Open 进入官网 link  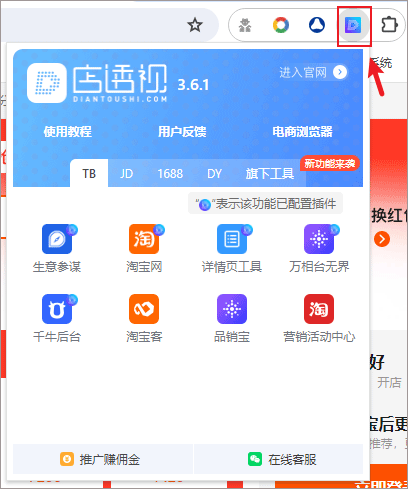[303, 72]
